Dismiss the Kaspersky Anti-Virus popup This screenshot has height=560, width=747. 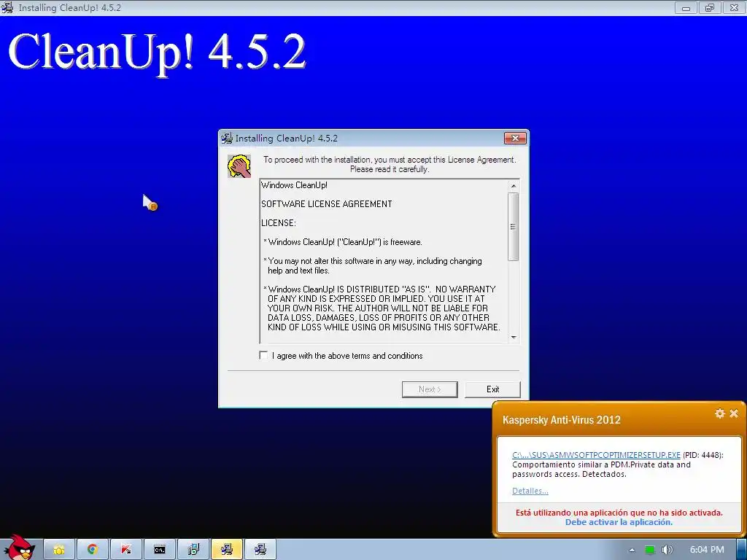[734, 413]
